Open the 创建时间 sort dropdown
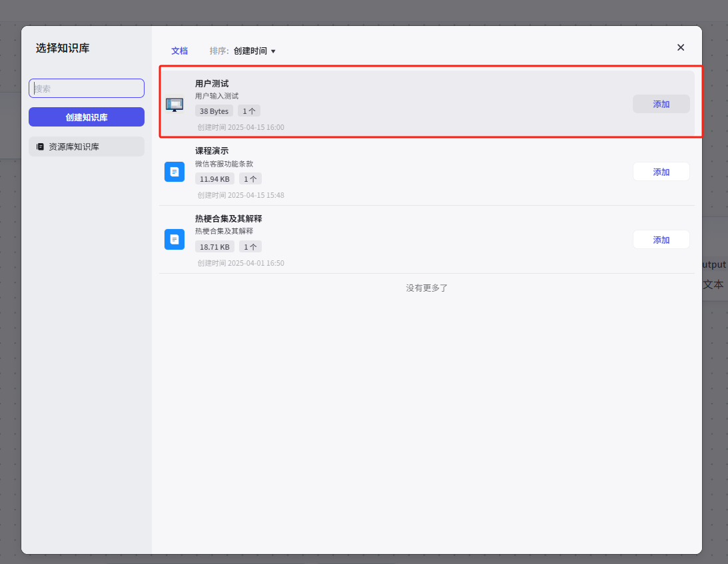The height and width of the screenshot is (564, 728). pos(254,51)
